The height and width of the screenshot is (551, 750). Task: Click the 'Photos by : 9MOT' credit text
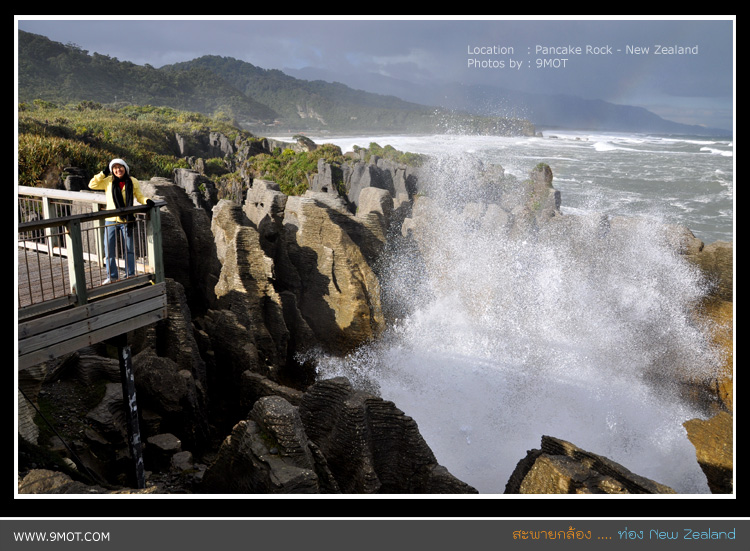point(517,63)
